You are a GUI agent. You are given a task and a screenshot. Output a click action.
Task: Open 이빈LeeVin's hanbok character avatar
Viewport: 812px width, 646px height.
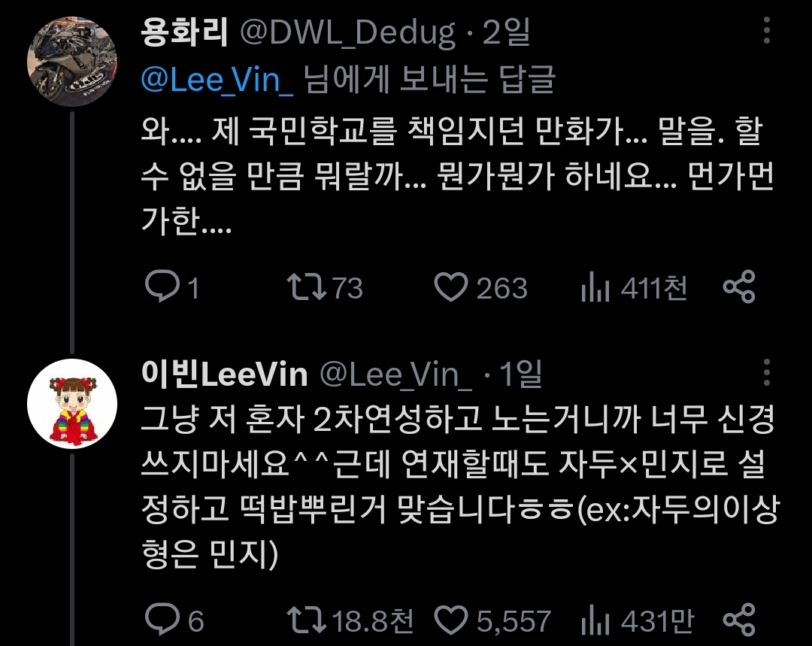coord(72,404)
